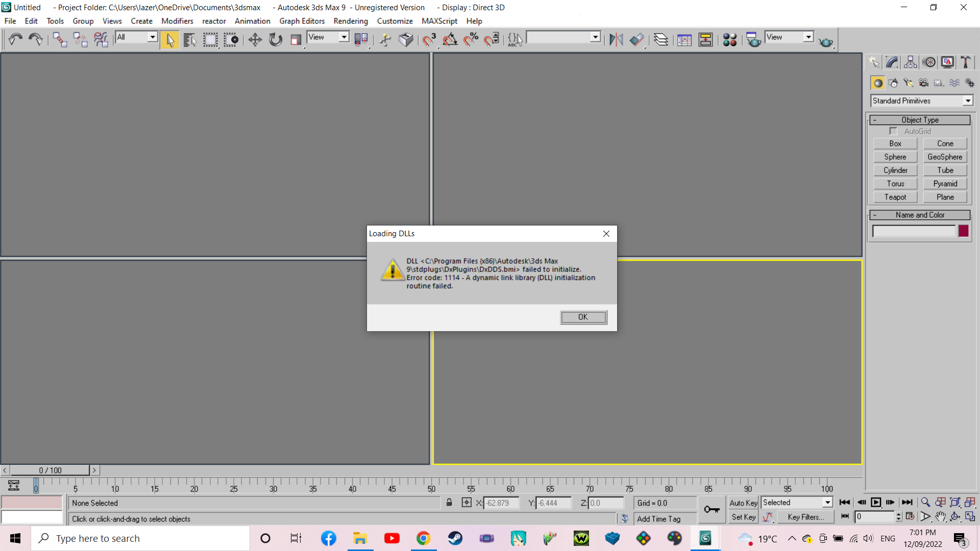Click the Add Time Tag field
This screenshot has width=980, height=551.
[x=665, y=519]
